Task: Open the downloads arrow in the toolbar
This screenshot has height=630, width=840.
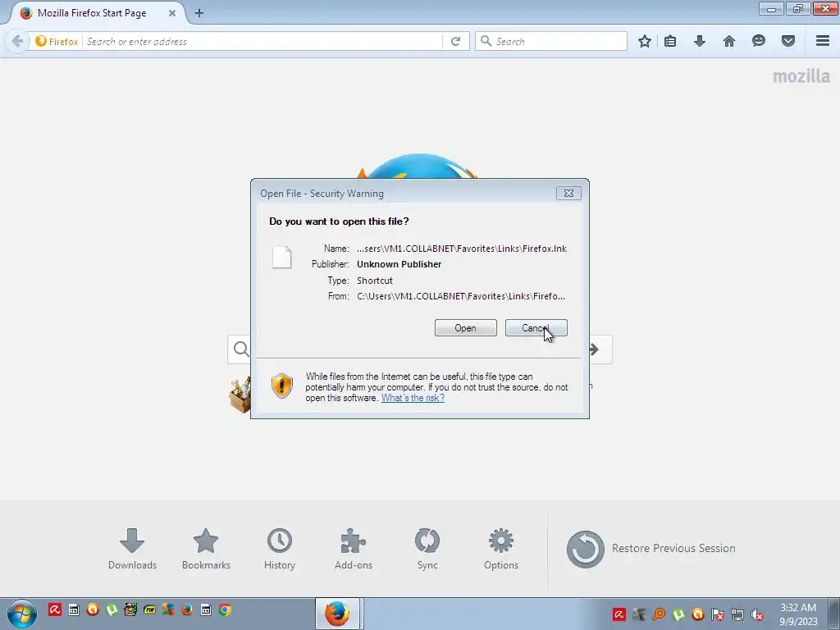Action: (700, 41)
